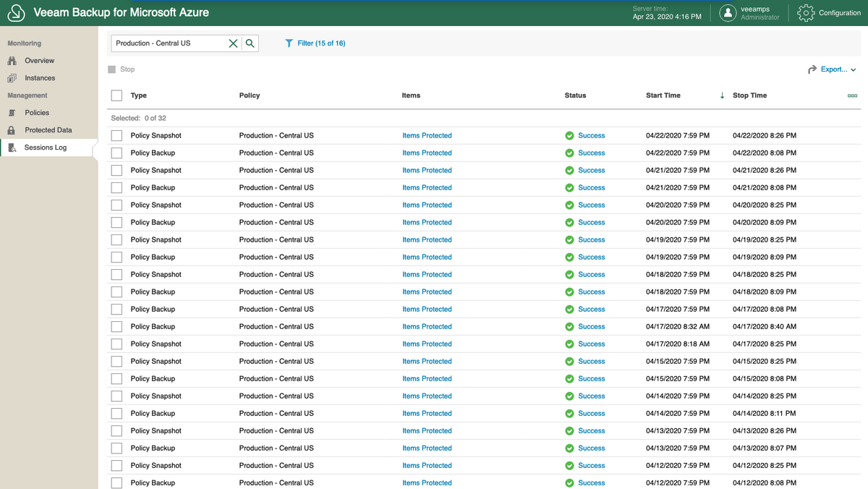
Task: Open Items Protected for 04/14/2020 8:11 PM session
Action: point(427,413)
